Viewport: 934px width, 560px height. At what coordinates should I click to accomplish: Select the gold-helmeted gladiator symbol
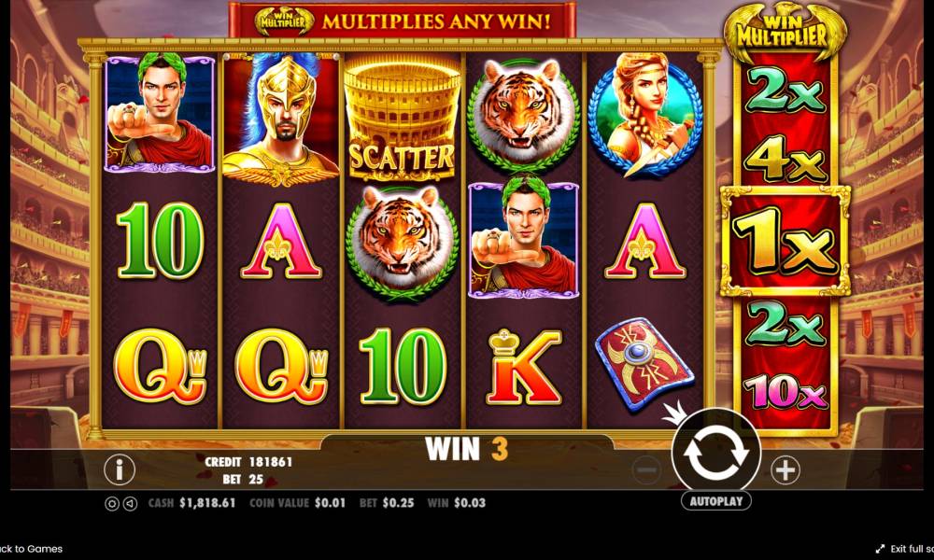tap(280, 119)
